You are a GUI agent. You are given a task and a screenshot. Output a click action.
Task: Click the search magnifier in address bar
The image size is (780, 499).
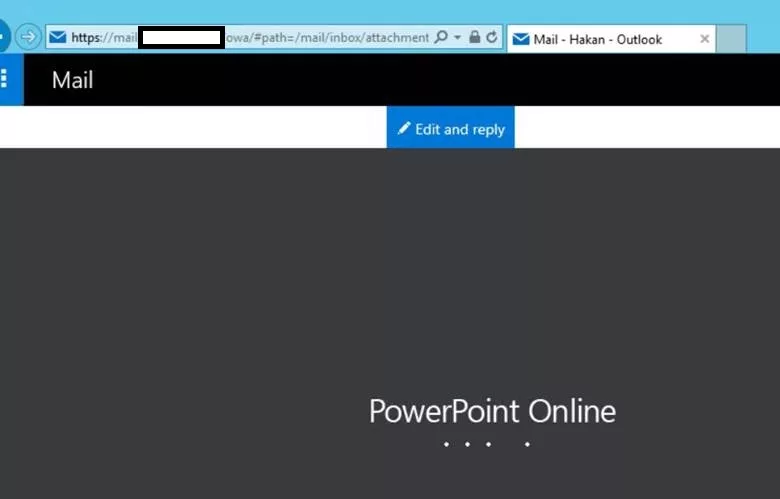(x=441, y=37)
